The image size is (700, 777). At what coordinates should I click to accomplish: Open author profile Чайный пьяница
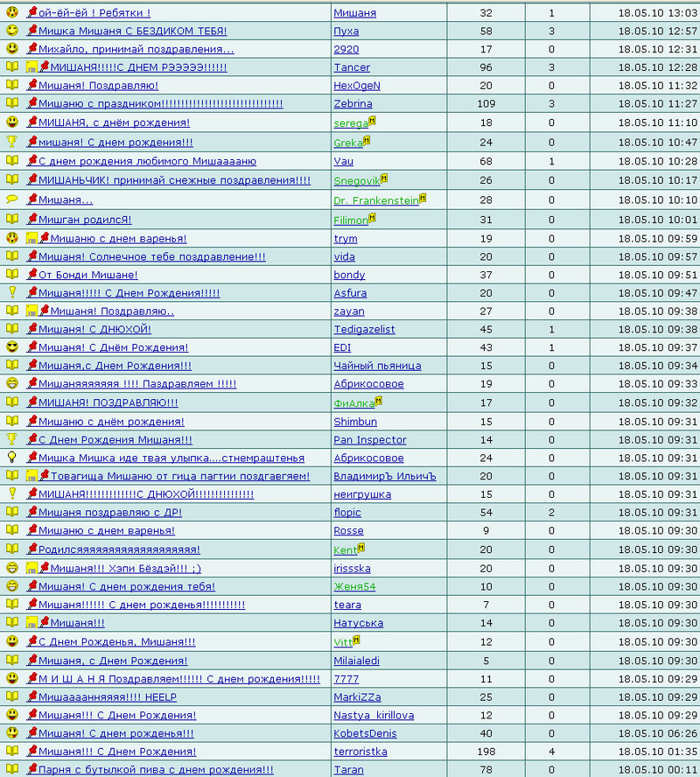(x=377, y=366)
